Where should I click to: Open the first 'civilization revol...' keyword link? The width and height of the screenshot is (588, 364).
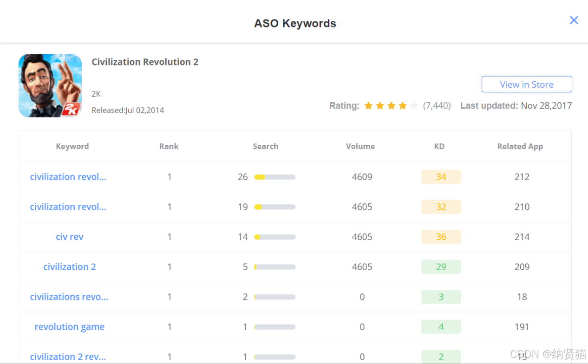point(68,177)
